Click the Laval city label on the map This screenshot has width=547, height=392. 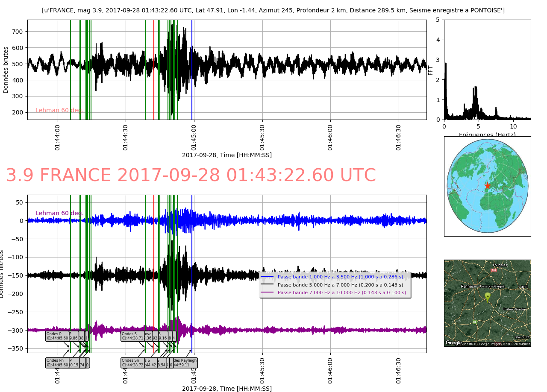[523, 287]
